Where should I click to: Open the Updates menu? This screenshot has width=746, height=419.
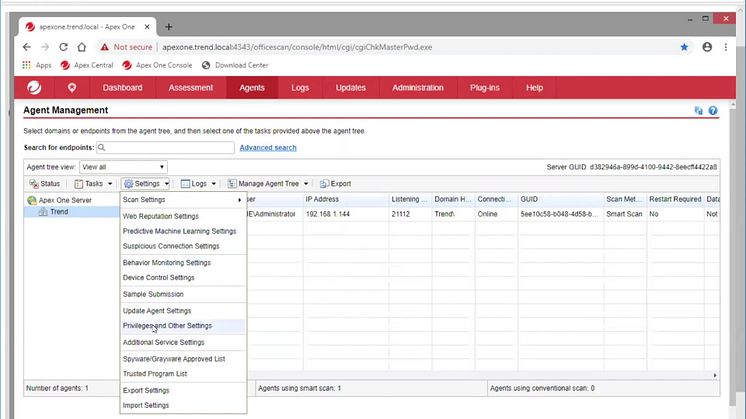[x=351, y=88]
